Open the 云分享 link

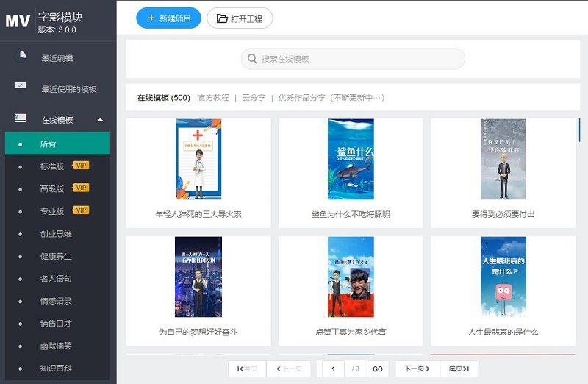coord(254,98)
